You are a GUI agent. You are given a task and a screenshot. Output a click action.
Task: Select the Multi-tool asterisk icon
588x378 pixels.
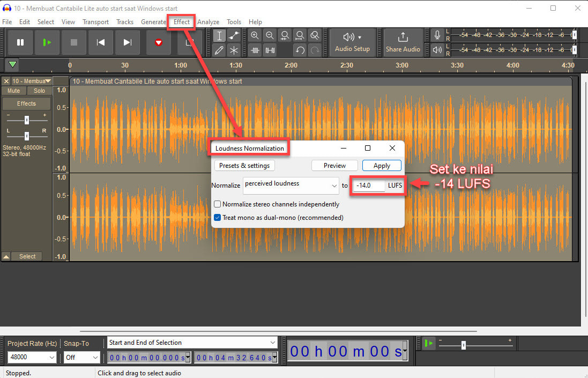(x=234, y=50)
